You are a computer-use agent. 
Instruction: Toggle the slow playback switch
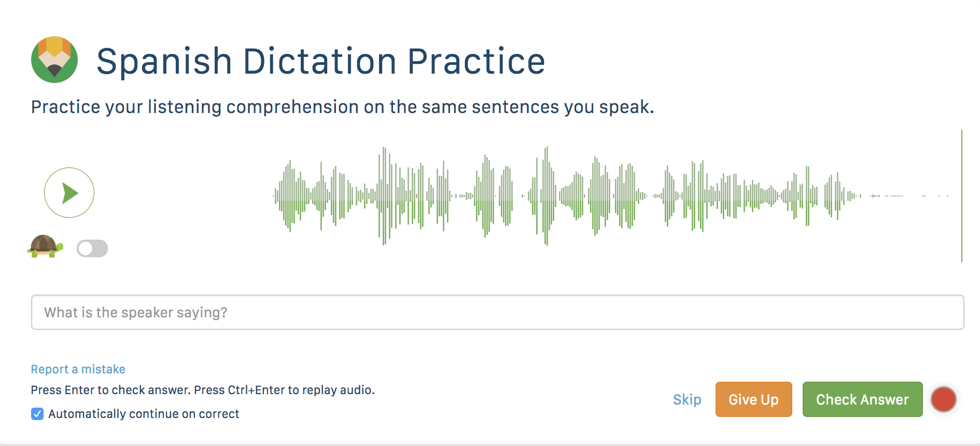click(x=92, y=248)
